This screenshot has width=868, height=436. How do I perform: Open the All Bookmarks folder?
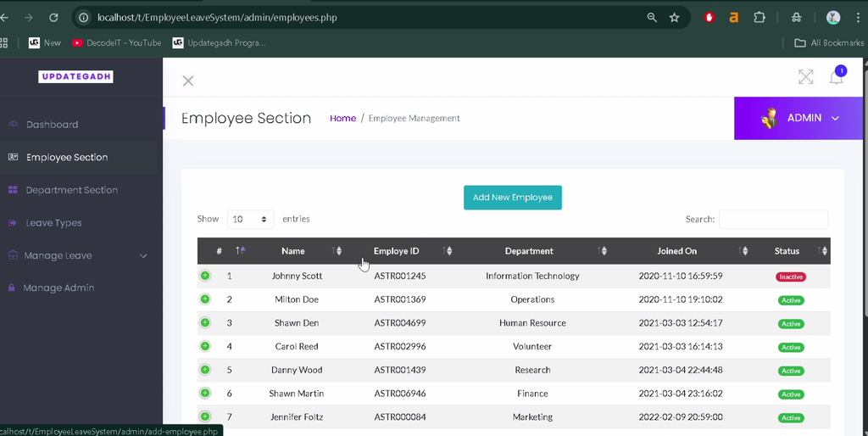[829, 42]
